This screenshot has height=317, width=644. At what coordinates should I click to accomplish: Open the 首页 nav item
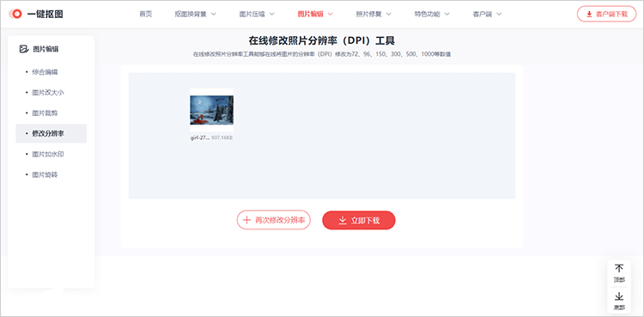pyautogui.click(x=145, y=14)
